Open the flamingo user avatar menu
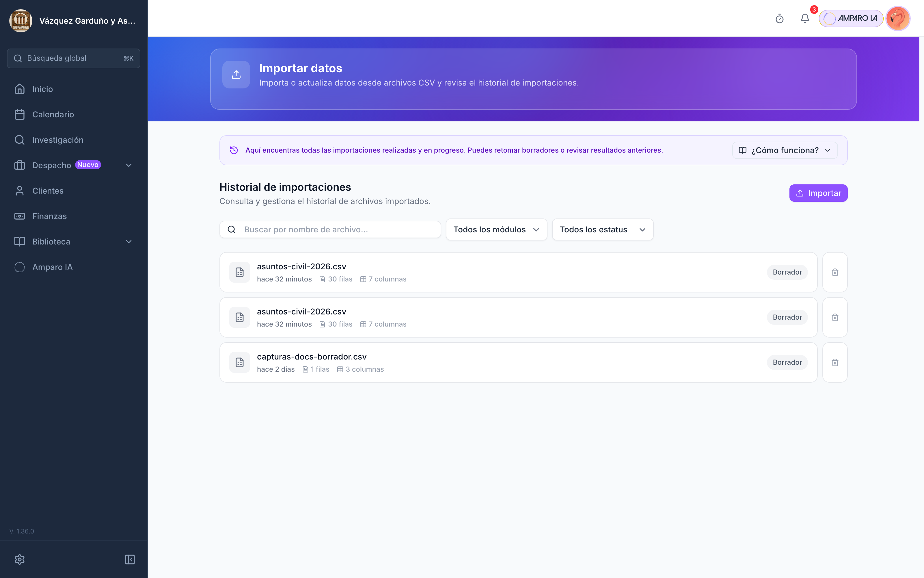 tap(898, 18)
